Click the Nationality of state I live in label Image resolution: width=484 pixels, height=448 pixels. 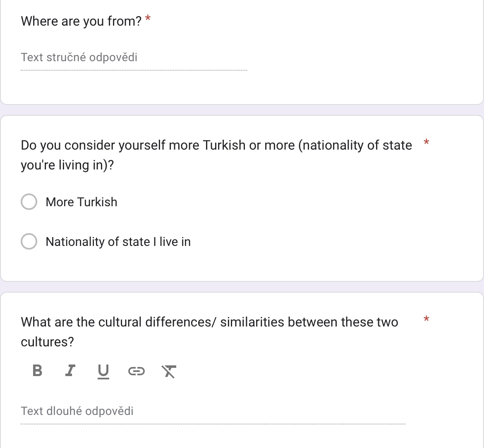pyautogui.click(x=118, y=242)
